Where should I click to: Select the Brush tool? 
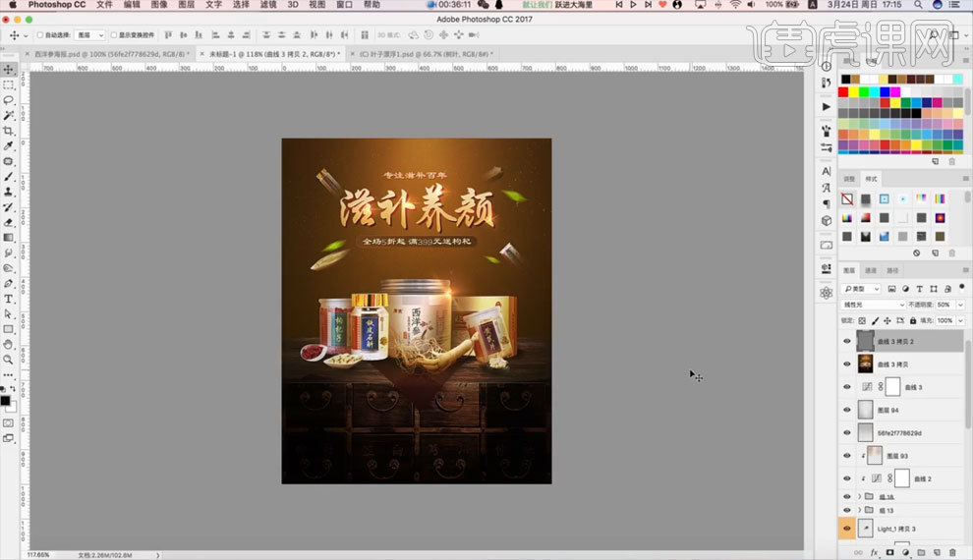click(9, 177)
